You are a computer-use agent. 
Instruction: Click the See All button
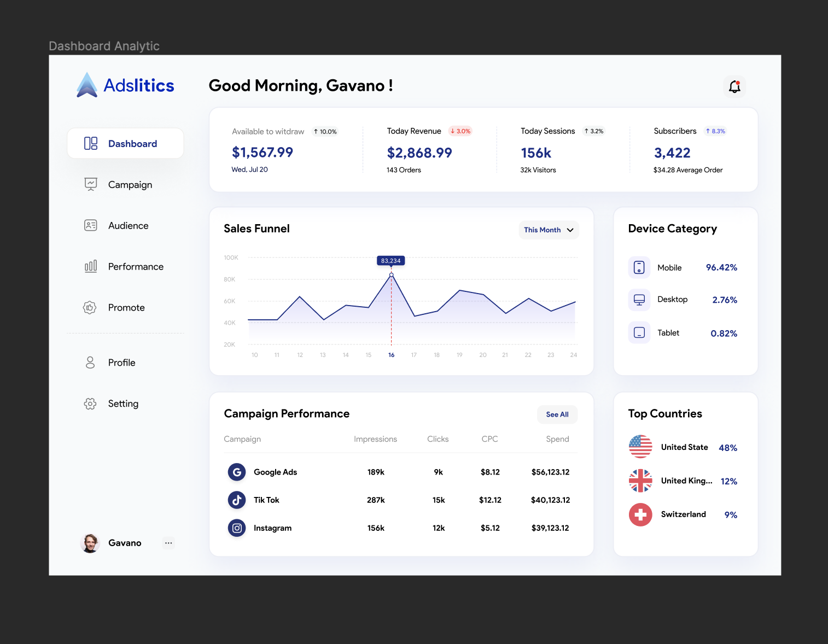tap(557, 414)
